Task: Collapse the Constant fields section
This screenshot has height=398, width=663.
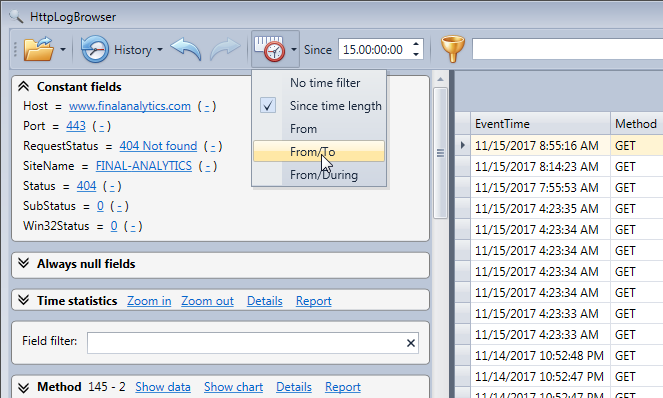Action: (24, 87)
